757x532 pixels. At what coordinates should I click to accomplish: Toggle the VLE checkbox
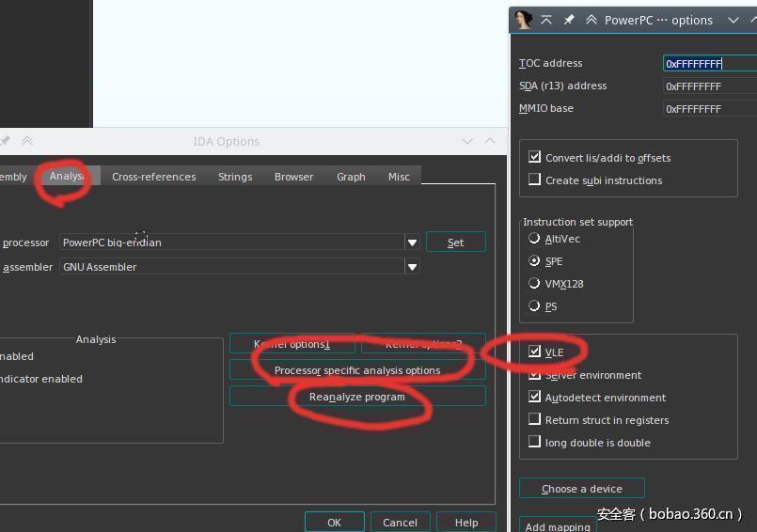coord(535,352)
